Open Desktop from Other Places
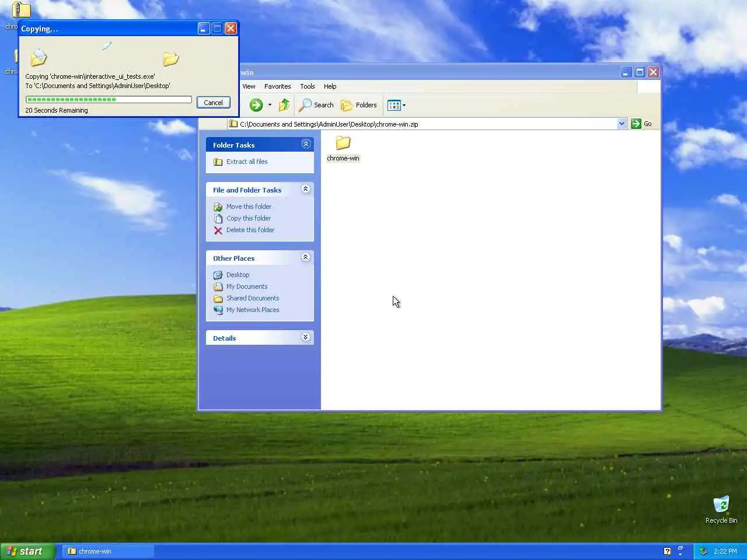 click(x=238, y=275)
